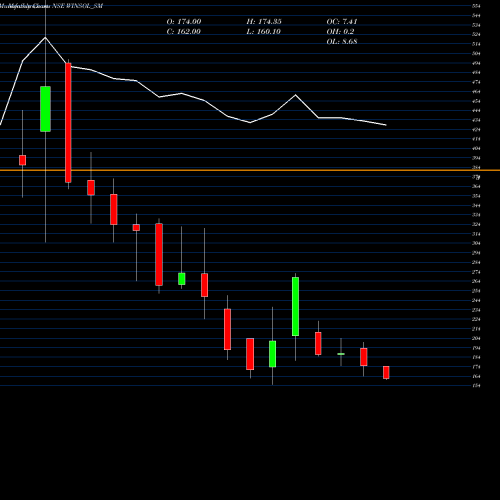Image resolution: width=500 pixels, height=500 pixels.
Task: Click the 554 price axis label
Action: point(476,6)
